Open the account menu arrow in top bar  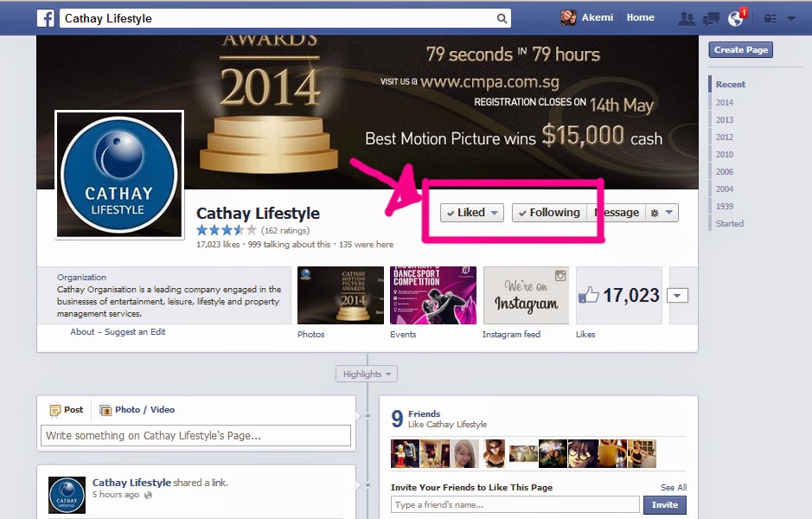(790, 19)
